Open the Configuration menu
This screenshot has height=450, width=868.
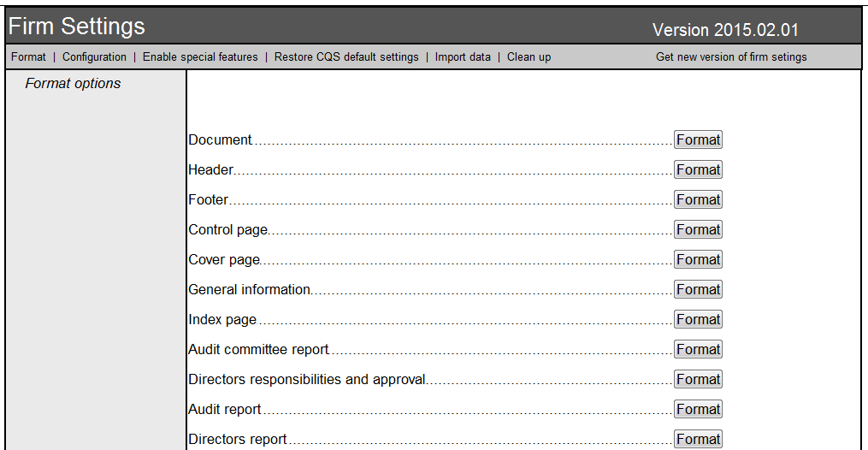(94, 57)
